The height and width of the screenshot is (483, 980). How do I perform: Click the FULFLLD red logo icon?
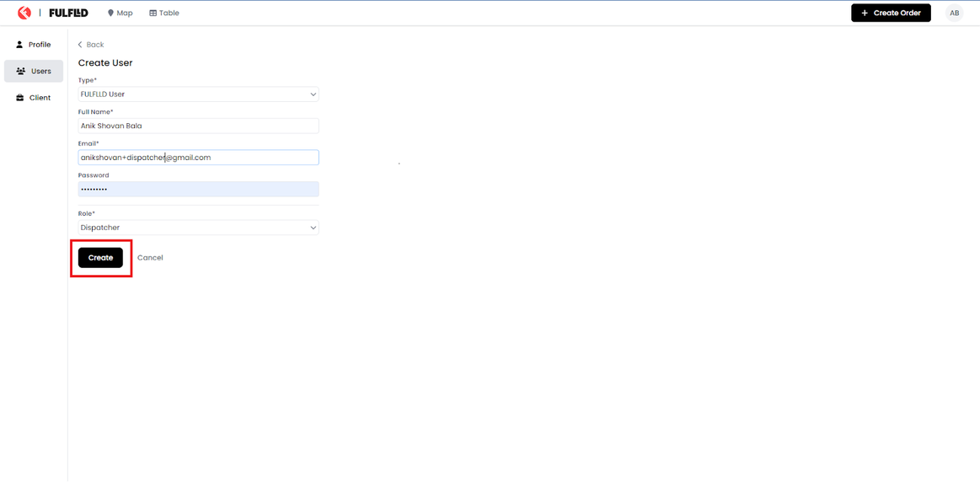[24, 13]
